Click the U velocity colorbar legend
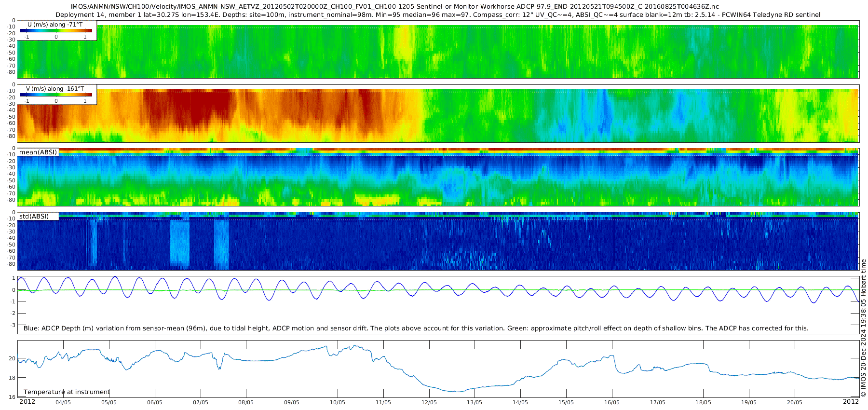 click(57, 30)
